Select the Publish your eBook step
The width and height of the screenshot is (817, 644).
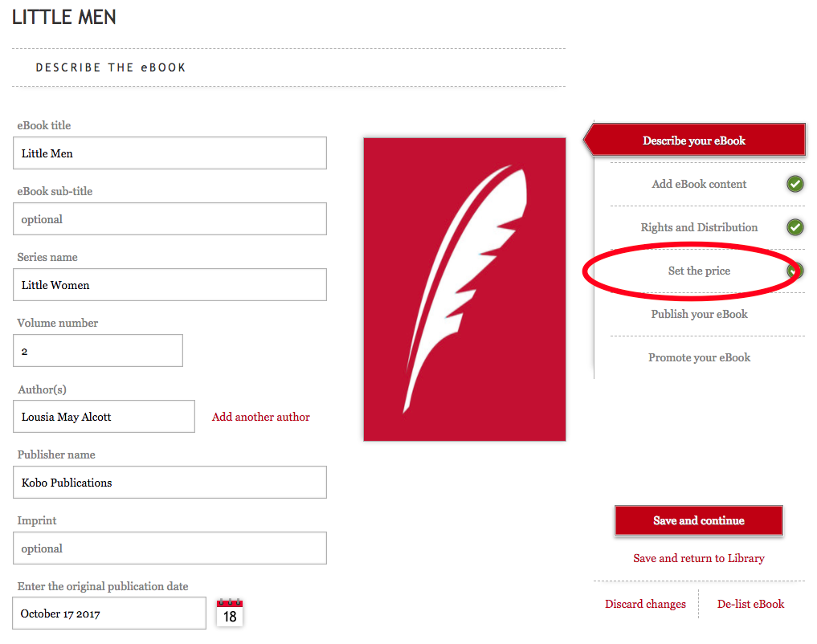tap(699, 314)
